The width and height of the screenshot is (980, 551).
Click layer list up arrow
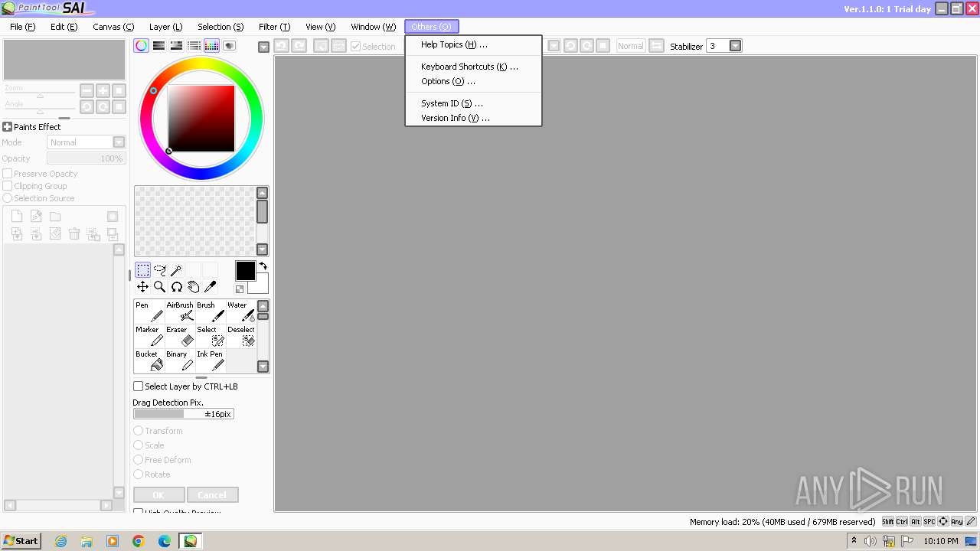point(119,249)
